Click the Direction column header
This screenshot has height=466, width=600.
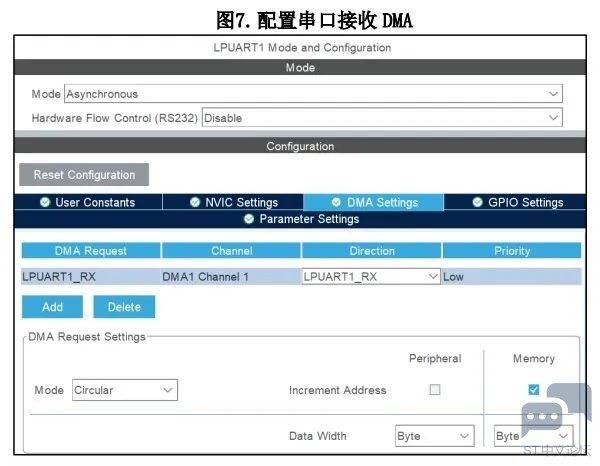point(372,251)
